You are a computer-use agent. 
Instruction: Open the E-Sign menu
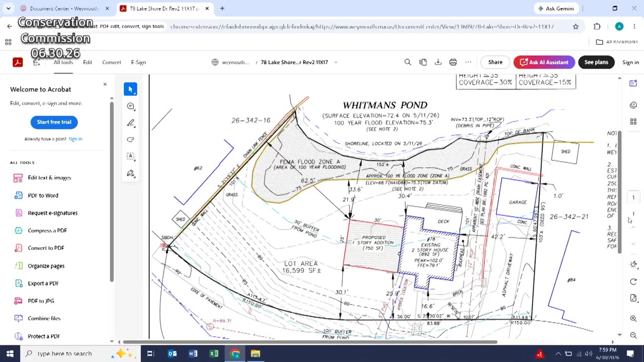138,62
